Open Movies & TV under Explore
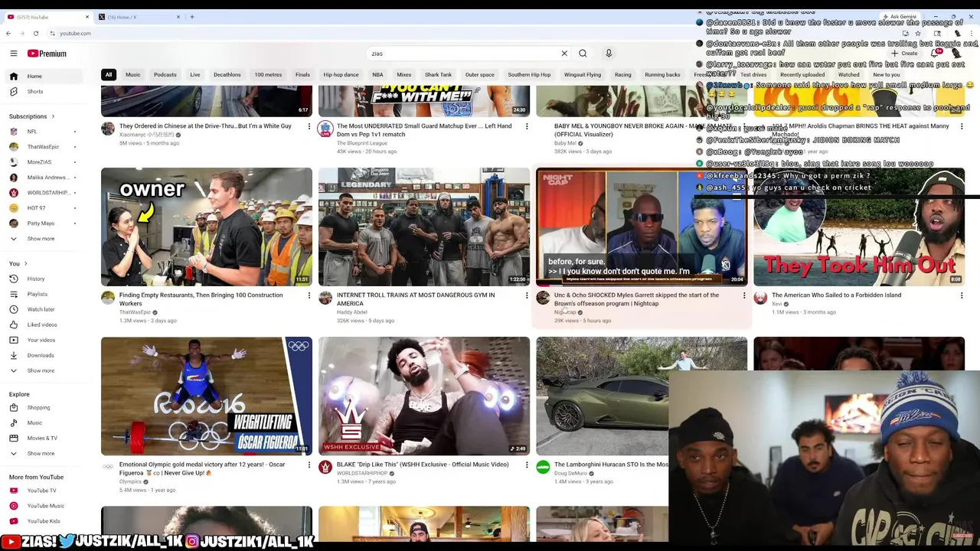980x551 pixels. [x=44, y=438]
